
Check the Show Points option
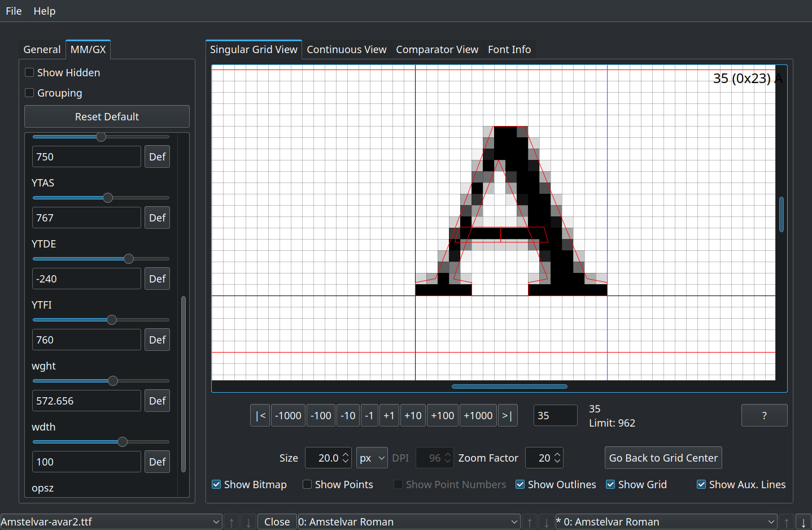(308, 484)
